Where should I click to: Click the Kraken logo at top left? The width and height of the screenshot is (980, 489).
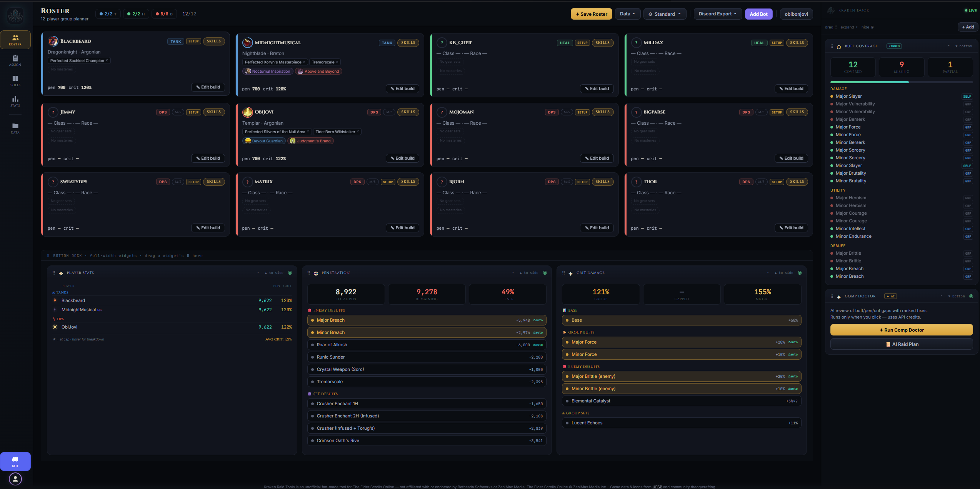15,15
